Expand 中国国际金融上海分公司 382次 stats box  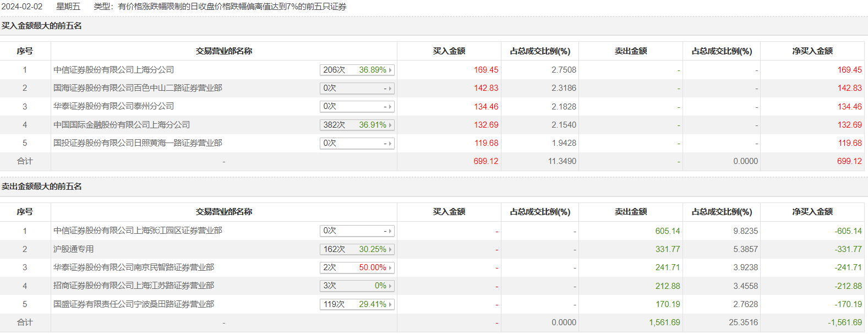[x=357, y=125]
